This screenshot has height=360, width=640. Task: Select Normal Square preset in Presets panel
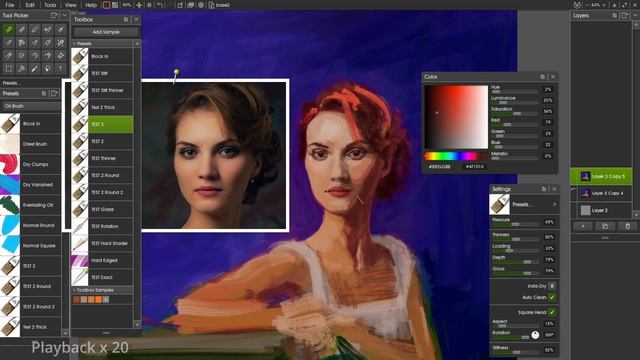coord(31,246)
